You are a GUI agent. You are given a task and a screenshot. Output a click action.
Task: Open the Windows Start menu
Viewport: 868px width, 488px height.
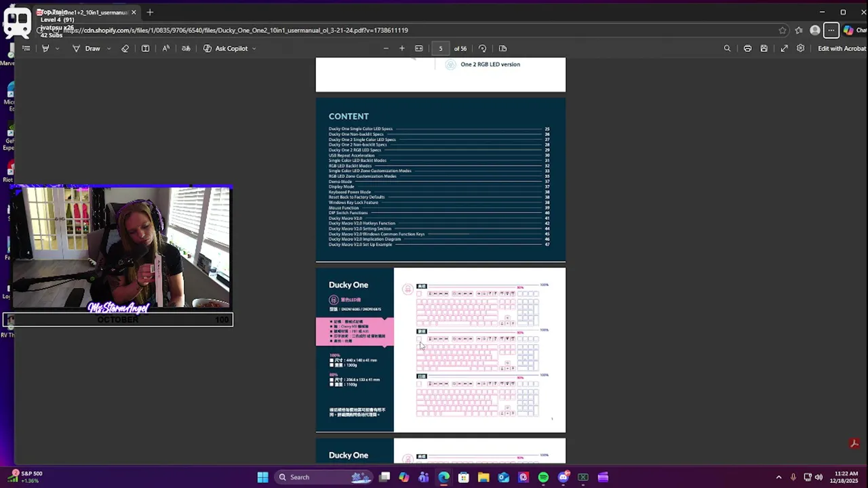point(262,477)
